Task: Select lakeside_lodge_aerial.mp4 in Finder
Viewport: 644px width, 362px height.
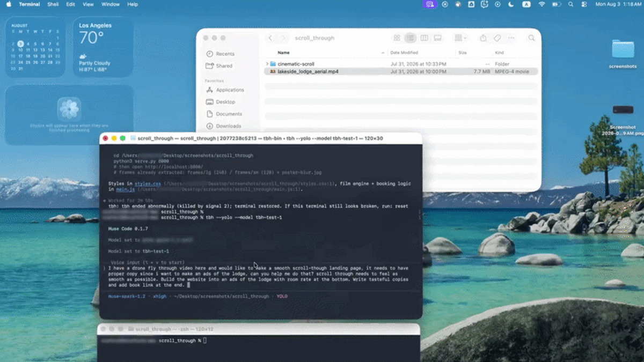Action: tap(401, 71)
